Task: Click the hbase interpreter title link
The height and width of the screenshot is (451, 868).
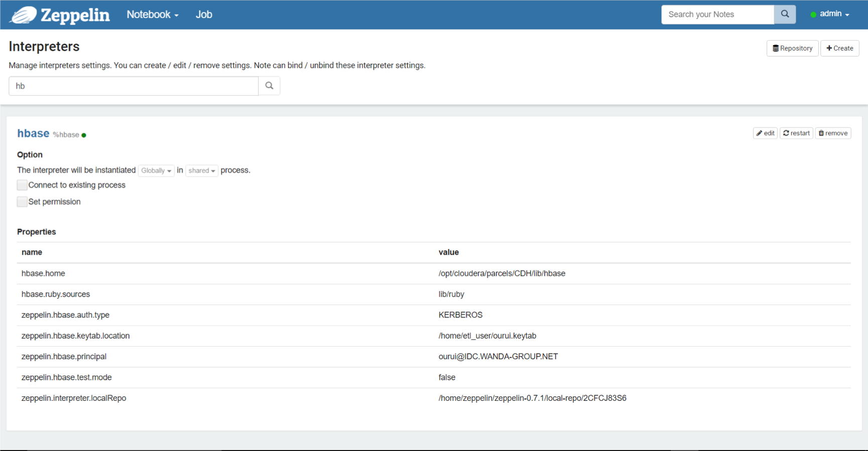Action: pos(33,133)
